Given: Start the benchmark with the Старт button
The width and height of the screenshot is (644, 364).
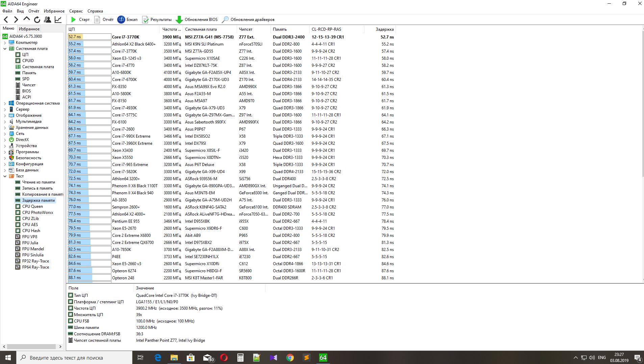Looking at the screenshot, I should tap(80, 20).
